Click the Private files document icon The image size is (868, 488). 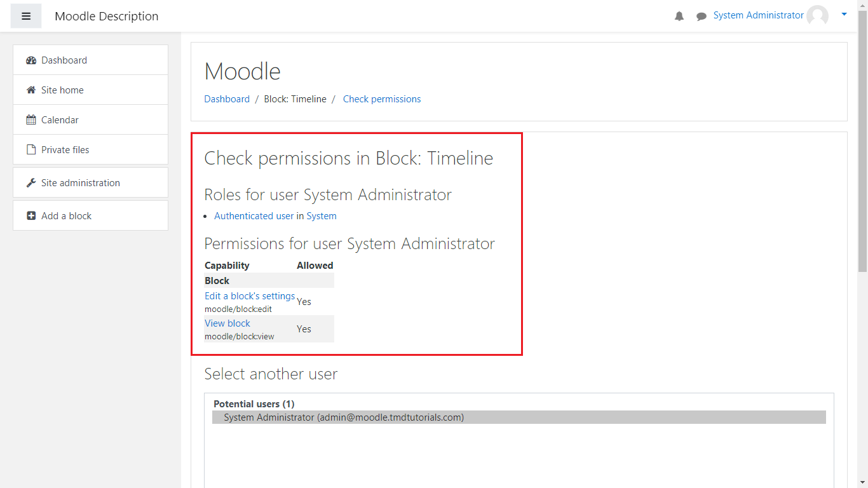(31, 150)
